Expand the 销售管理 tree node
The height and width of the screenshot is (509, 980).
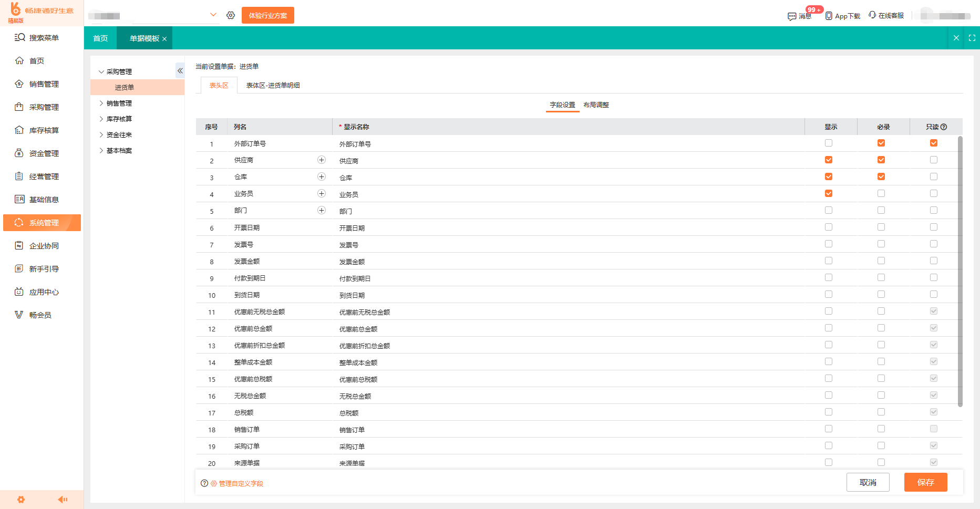[101, 103]
